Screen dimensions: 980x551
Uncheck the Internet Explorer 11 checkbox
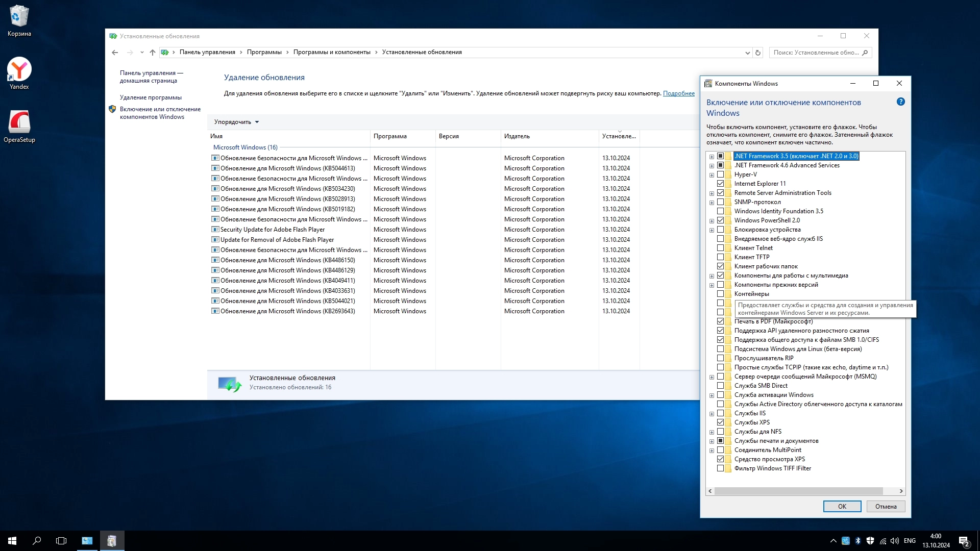pos(720,184)
